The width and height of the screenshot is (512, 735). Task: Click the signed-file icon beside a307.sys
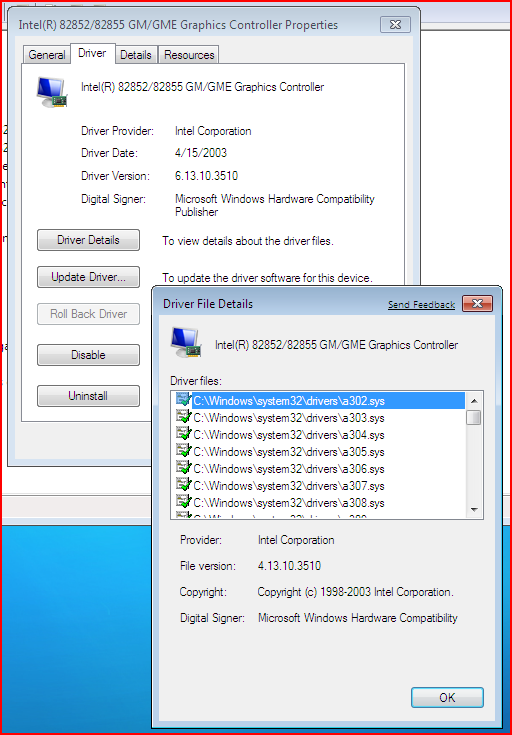click(x=184, y=485)
